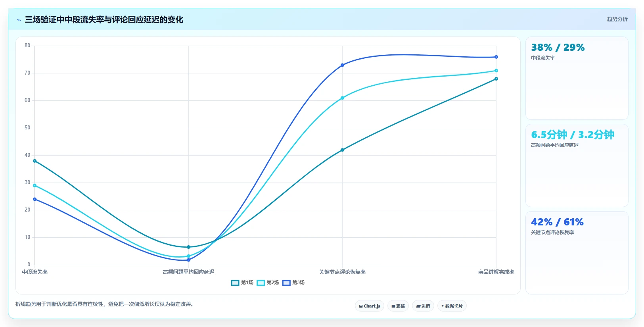The image size is (644, 327).
Task: Toggle 第2场 series via its legend swatch
Action: (261, 283)
